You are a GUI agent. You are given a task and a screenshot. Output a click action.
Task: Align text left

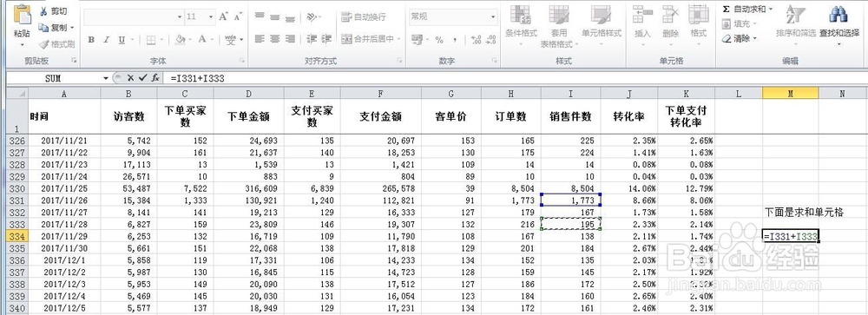(x=260, y=39)
